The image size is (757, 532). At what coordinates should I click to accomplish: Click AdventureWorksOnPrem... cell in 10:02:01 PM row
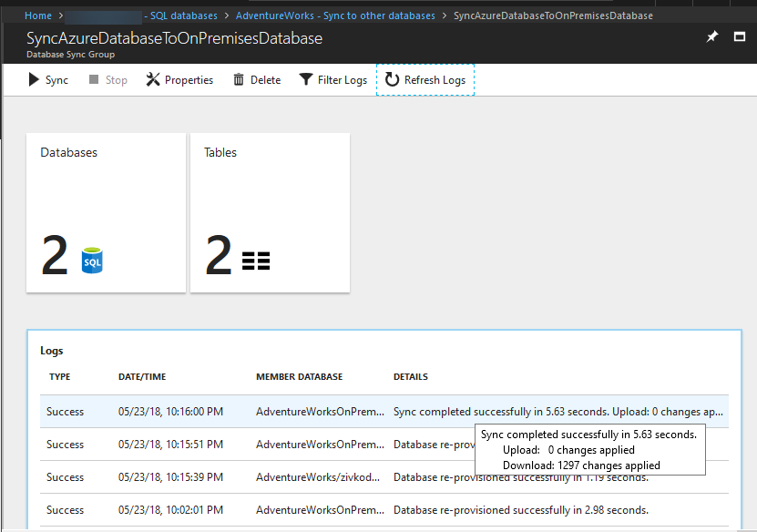click(x=320, y=510)
